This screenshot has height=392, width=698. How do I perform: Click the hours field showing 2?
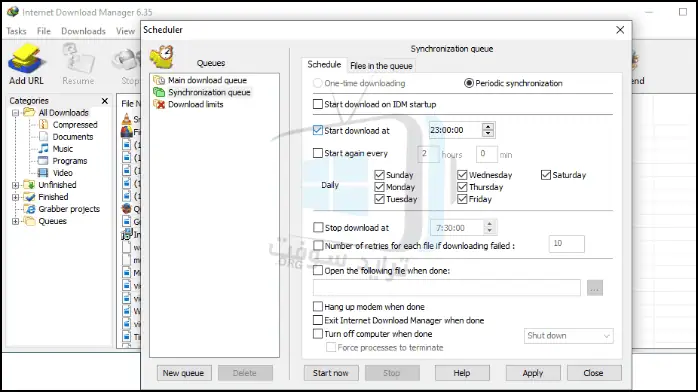click(x=428, y=154)
